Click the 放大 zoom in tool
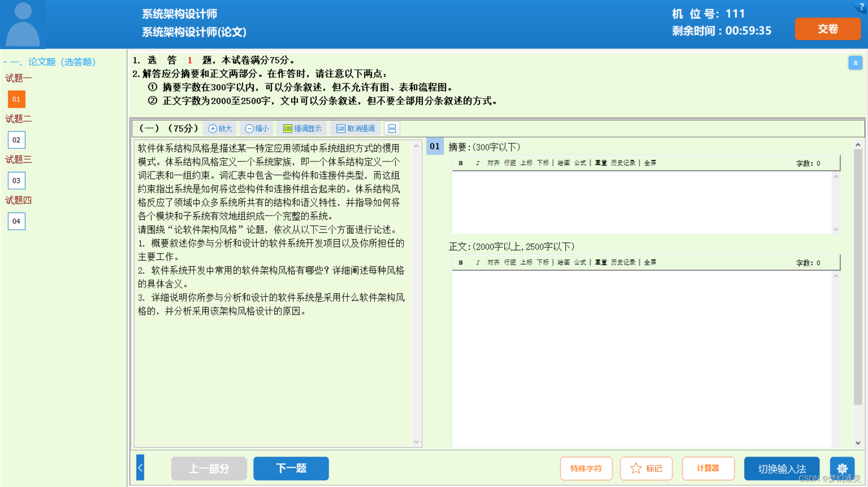Image resolution: width=868 pixels, height=487 pixels. coord(220,128)
